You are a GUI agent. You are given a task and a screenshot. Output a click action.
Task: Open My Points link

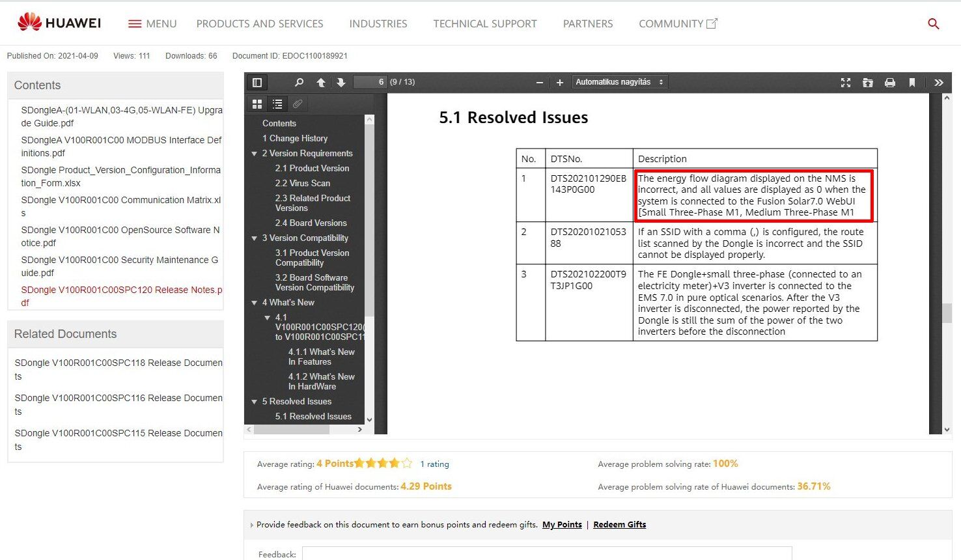click(x=562, y=525)
